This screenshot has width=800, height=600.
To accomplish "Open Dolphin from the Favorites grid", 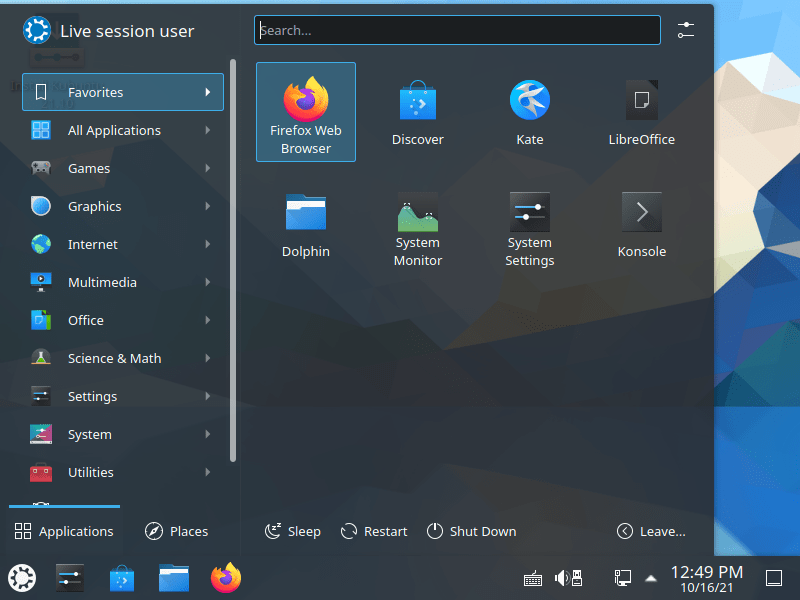I will click(x=306, y=224).
